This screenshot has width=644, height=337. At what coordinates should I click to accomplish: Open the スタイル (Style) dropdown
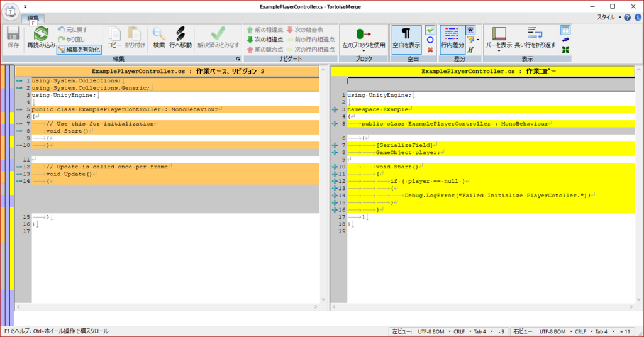click(x=609, y=17)
